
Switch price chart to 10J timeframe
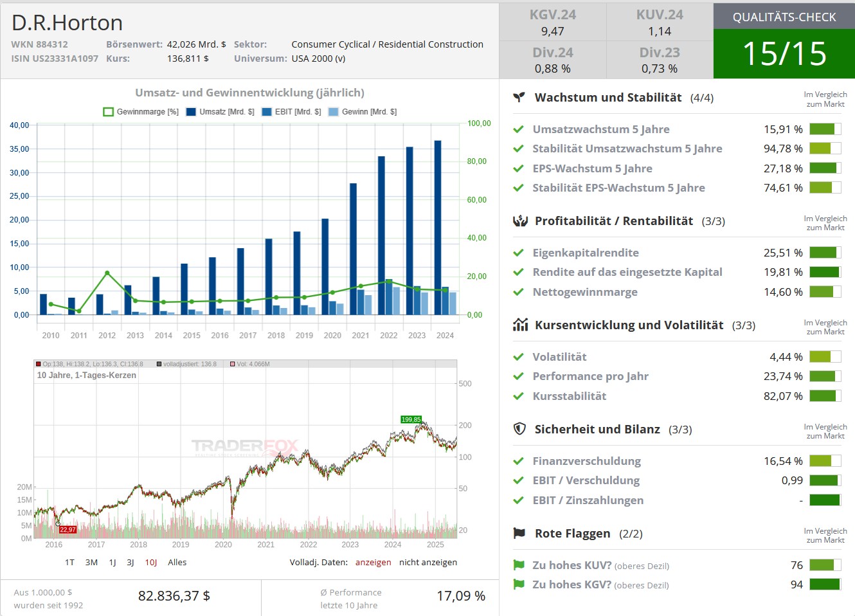click(151, 562)
